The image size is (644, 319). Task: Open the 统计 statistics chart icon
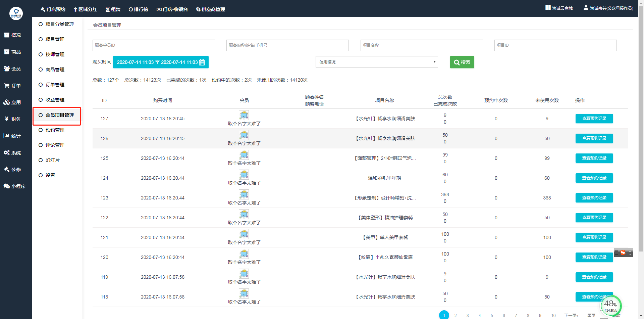point(7,136)
